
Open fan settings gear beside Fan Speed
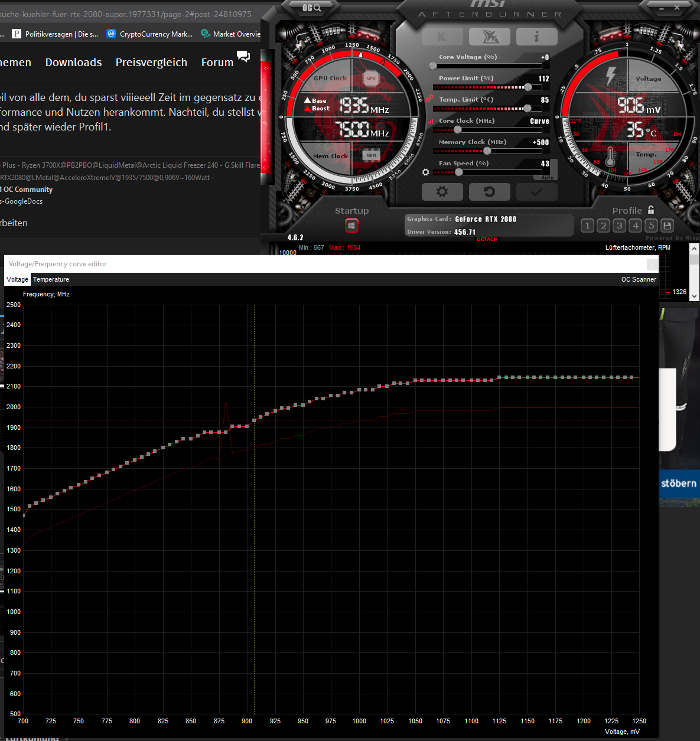point(425,172)
